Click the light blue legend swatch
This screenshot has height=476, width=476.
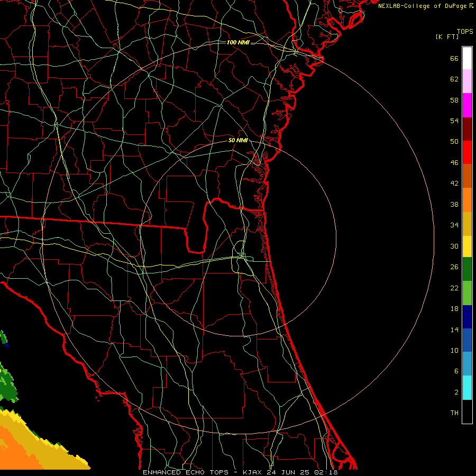click(x=467, y=364)
